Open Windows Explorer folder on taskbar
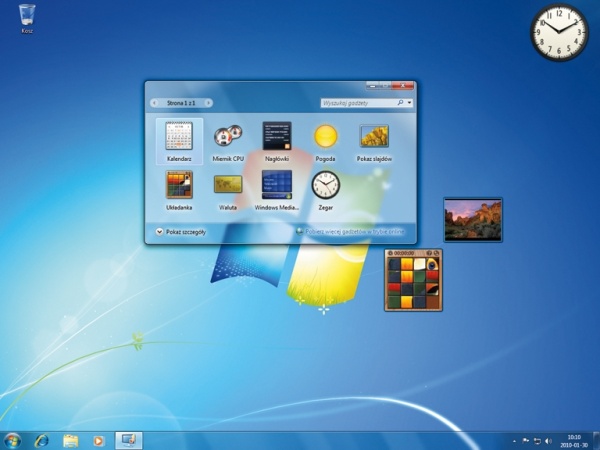 coord(70,441)
